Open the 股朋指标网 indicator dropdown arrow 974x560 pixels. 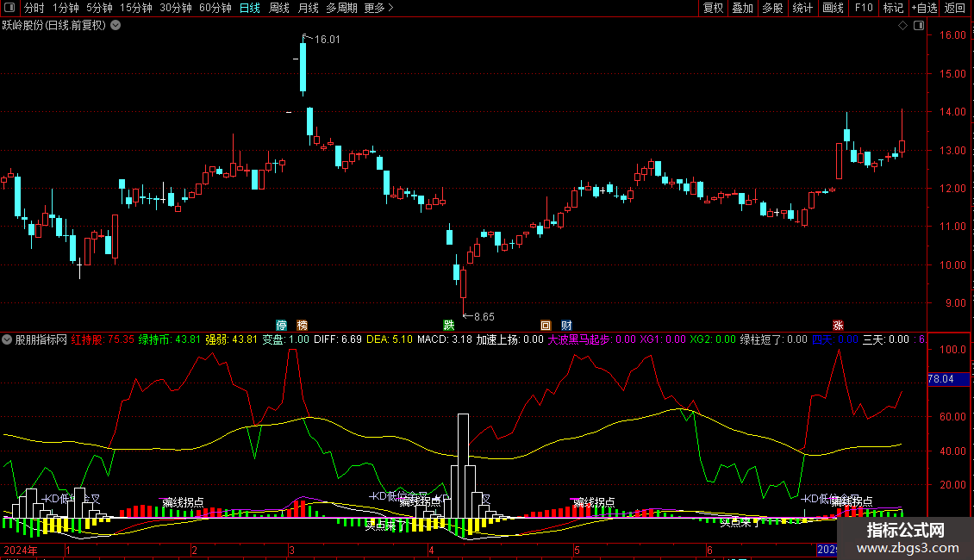point(7,339)
